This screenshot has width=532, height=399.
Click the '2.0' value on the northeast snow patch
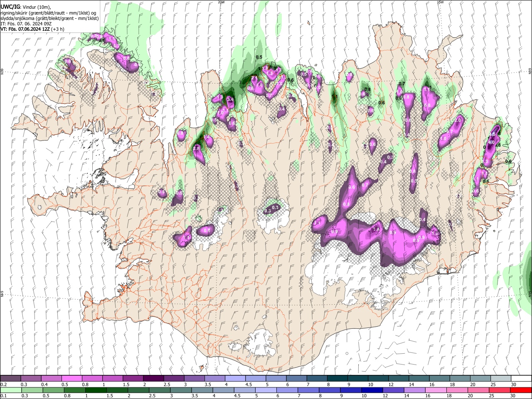coord(459,120)
